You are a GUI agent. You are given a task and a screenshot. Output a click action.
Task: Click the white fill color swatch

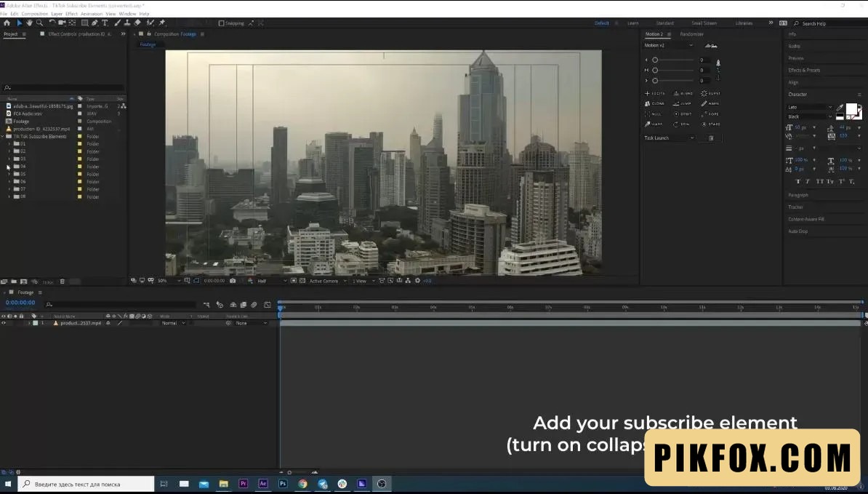[851, 108]
